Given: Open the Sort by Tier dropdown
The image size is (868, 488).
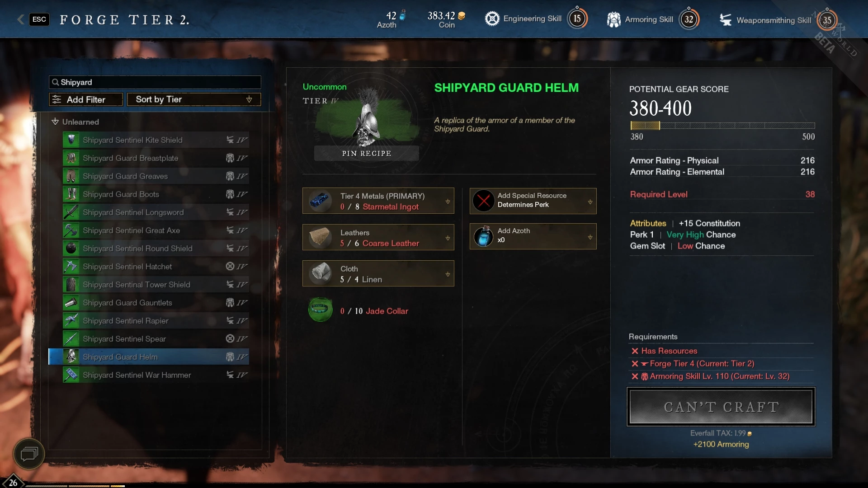Looking at the screenshot, I should (194, 99).
